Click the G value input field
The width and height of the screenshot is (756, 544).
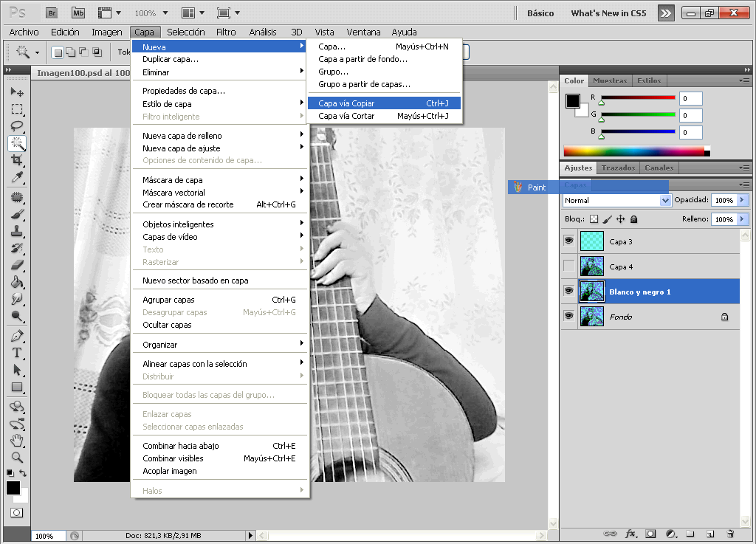click(x=690, y=115)
